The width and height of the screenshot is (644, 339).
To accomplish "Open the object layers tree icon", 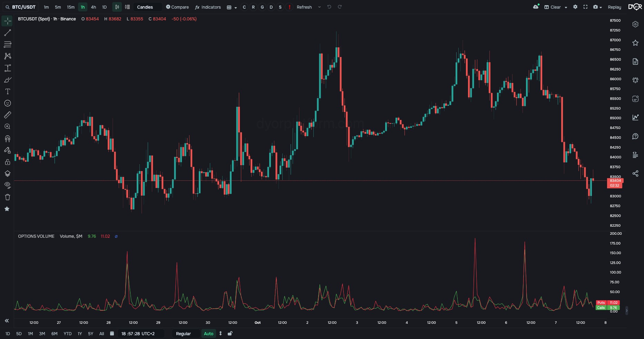I will click(x=7, y=173).
